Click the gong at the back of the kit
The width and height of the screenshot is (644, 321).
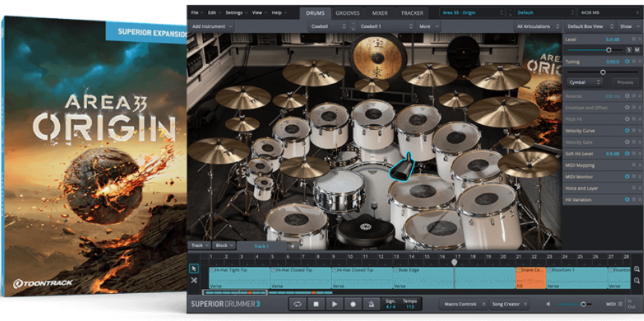[378, 57]
